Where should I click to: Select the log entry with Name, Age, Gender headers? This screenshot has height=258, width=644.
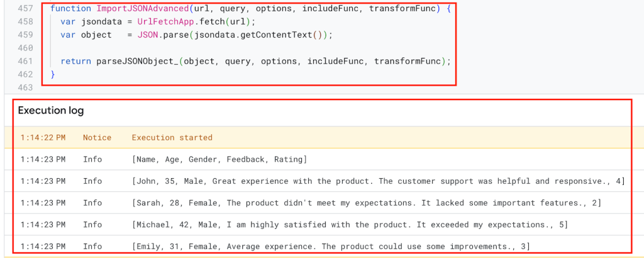322,159
